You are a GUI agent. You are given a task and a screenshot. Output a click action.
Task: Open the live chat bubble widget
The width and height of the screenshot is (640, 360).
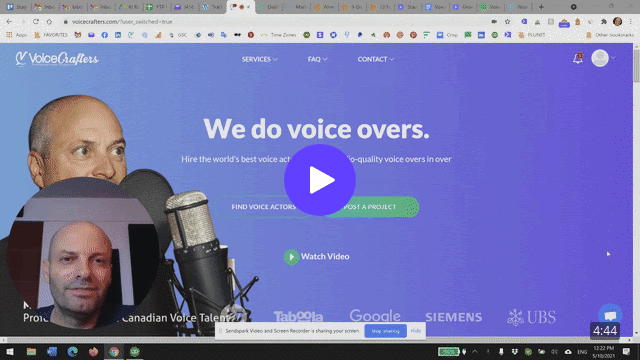[610, 315]
